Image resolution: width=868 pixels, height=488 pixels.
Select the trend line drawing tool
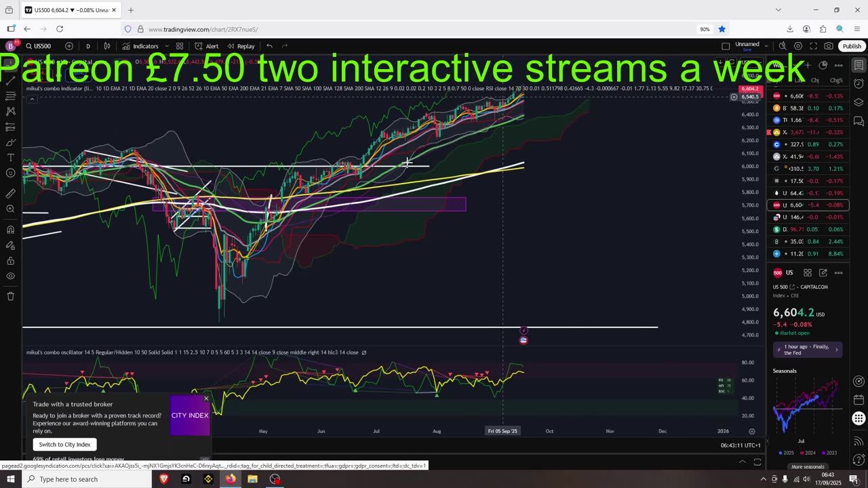click(x=10, y=80)
